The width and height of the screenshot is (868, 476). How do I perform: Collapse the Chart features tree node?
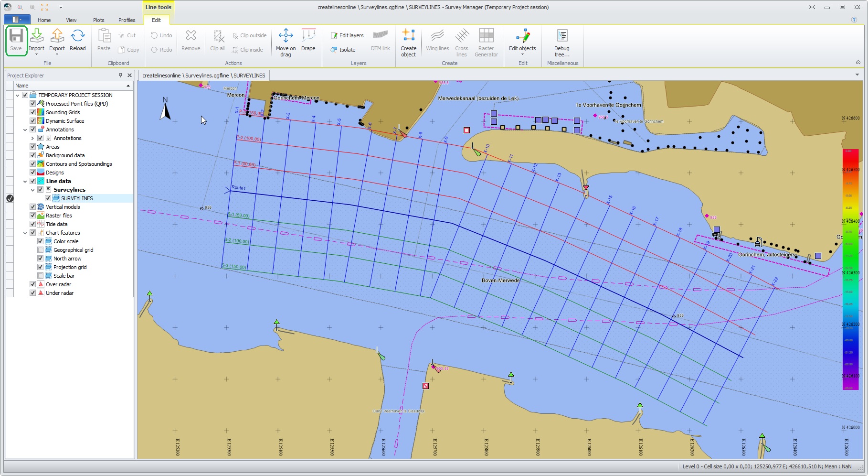[25, 233]
